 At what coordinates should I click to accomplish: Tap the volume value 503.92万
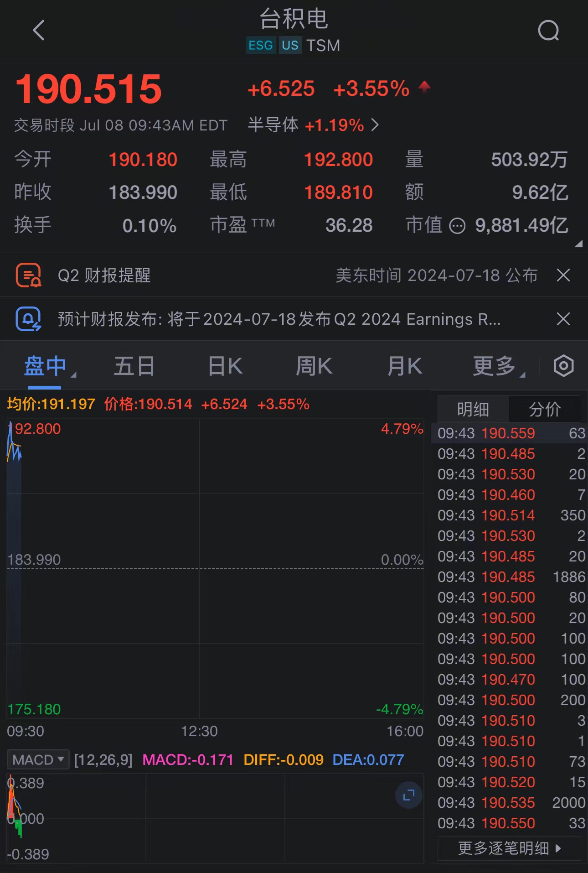point(529,160)
